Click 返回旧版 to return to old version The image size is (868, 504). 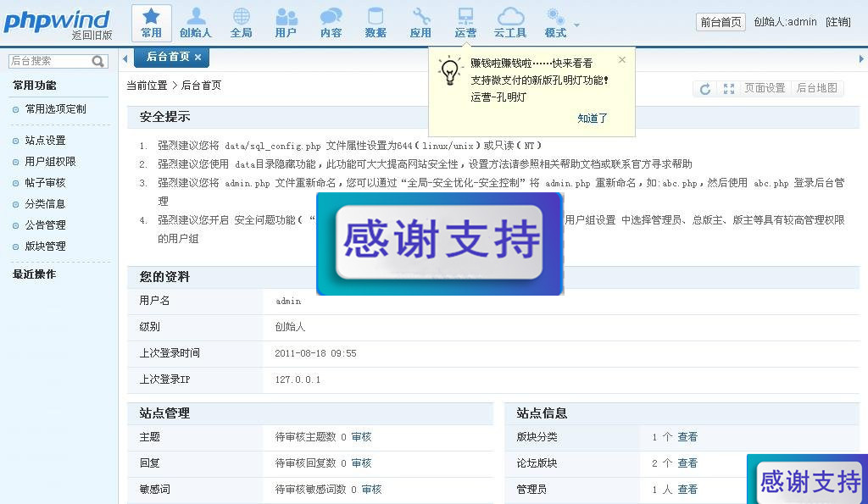[92, 36]
